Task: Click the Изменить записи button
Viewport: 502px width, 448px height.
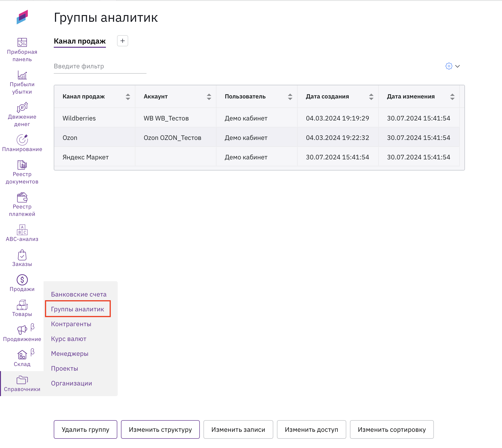Action: [x=238, y=429]
